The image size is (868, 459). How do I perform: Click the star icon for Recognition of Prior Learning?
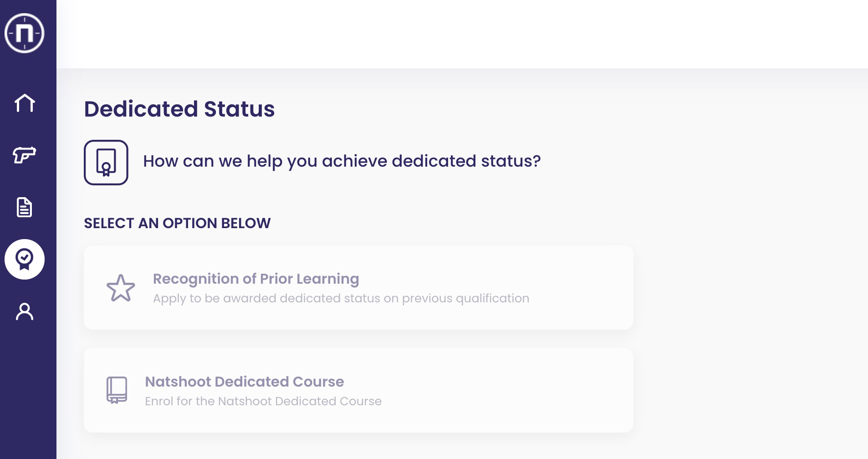point(121,288)
